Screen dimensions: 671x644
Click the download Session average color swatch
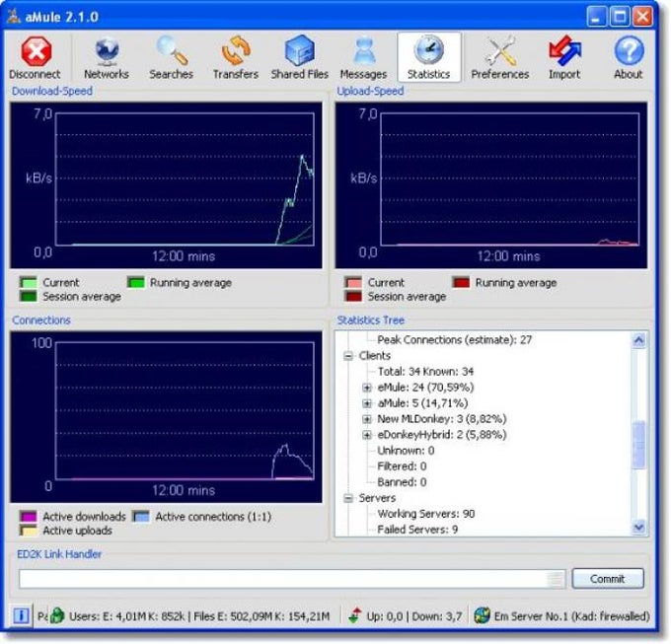click(29, 296)
